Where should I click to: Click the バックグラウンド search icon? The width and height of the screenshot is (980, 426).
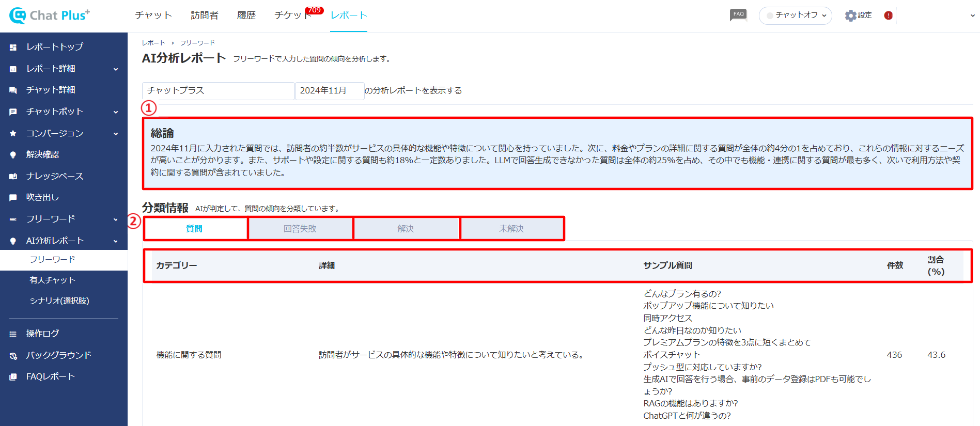pyautogui.click(x=13, y=355)
